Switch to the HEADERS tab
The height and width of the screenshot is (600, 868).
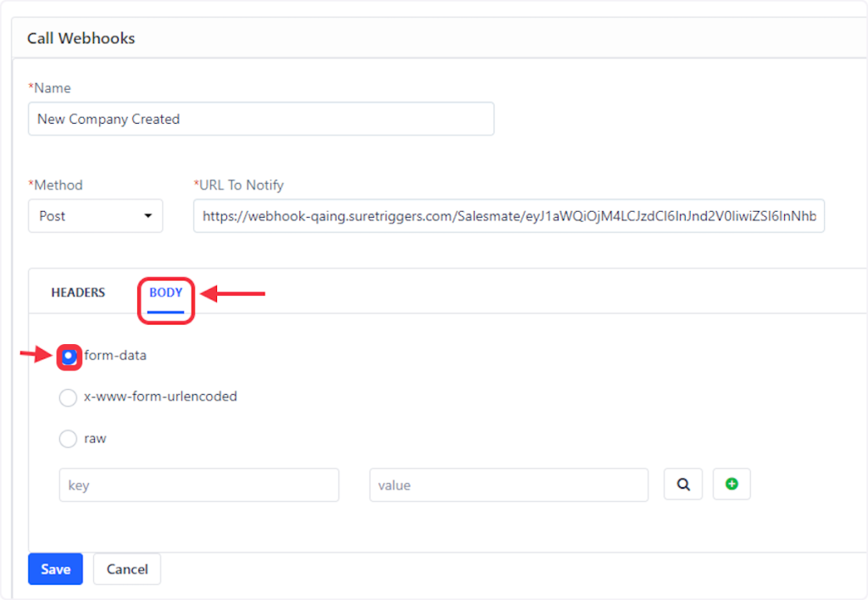click(x=78, y=293)
